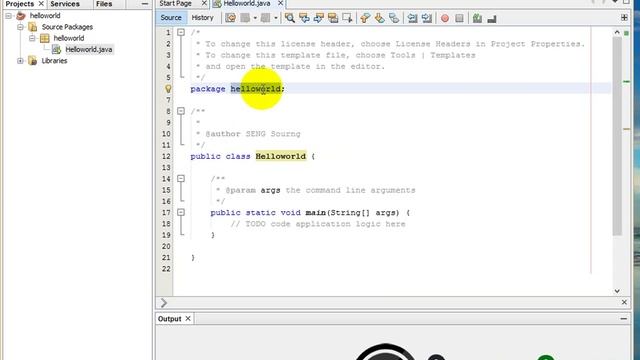The image size is (640, 360).
Task: Close the Projects tab
Action: (41, 4)
